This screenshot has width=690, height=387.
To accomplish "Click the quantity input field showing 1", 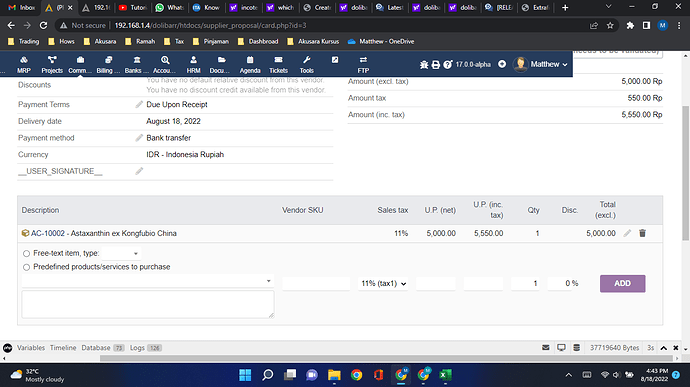I will 525,284.
